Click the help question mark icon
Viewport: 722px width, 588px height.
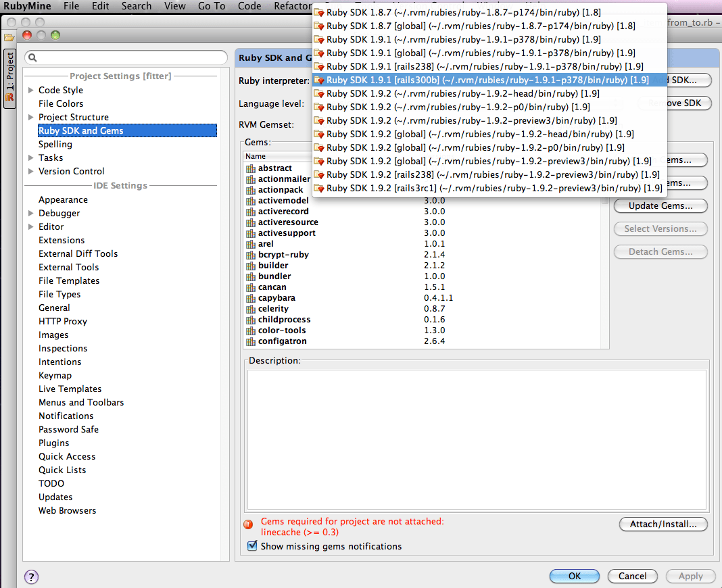[x=31, y=577]
